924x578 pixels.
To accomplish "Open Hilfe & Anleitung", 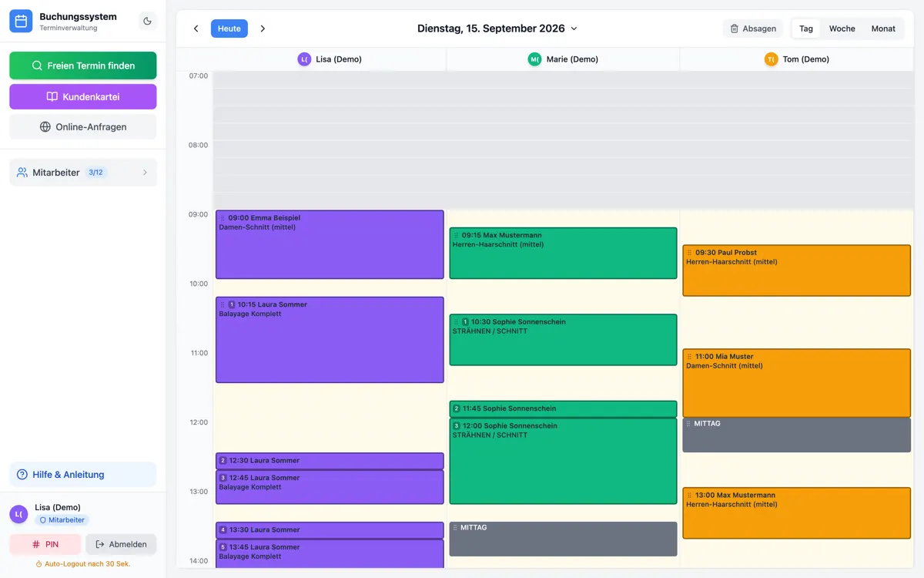I will pyautogui.click(x=83, y=475).
